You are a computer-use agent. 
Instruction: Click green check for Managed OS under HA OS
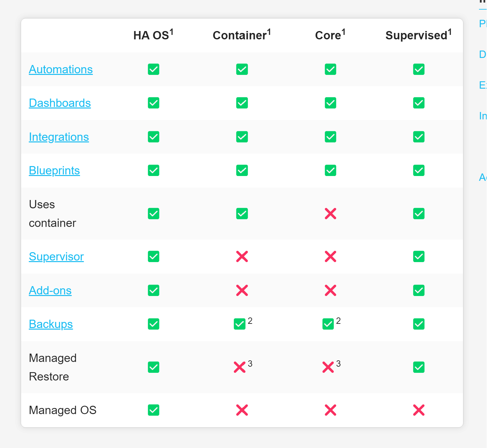[154, 410]
